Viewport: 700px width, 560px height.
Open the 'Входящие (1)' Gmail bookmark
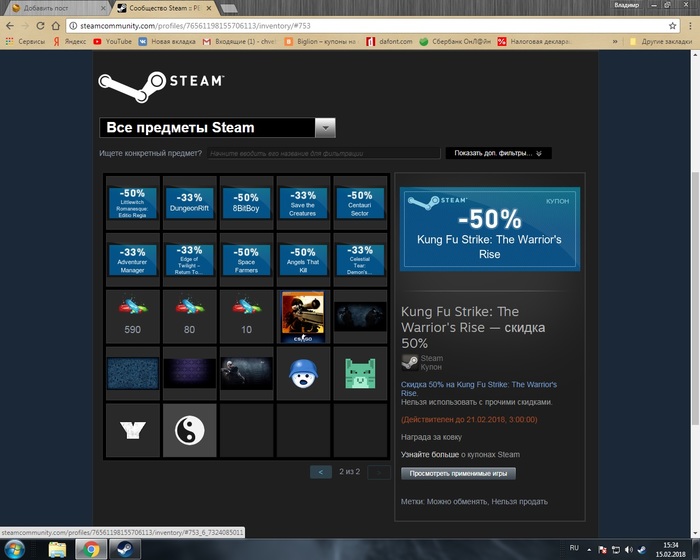coord(239,42)
